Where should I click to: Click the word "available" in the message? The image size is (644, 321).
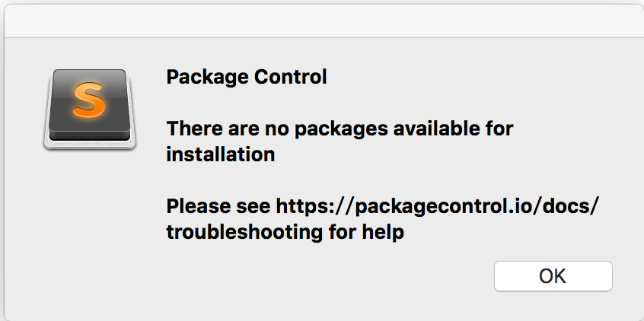point(433,129)
